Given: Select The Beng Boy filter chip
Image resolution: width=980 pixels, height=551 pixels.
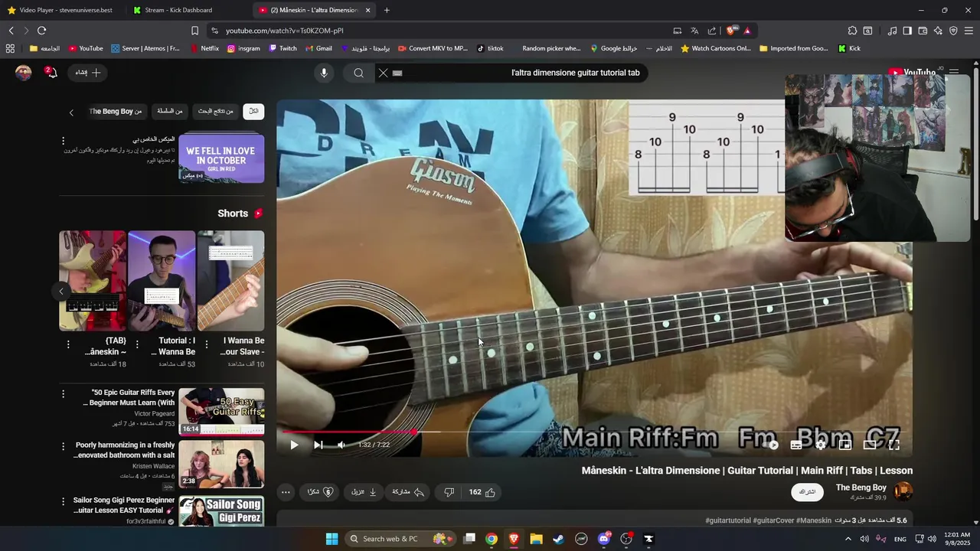Looking at the screenshot, I should [116, 112].
